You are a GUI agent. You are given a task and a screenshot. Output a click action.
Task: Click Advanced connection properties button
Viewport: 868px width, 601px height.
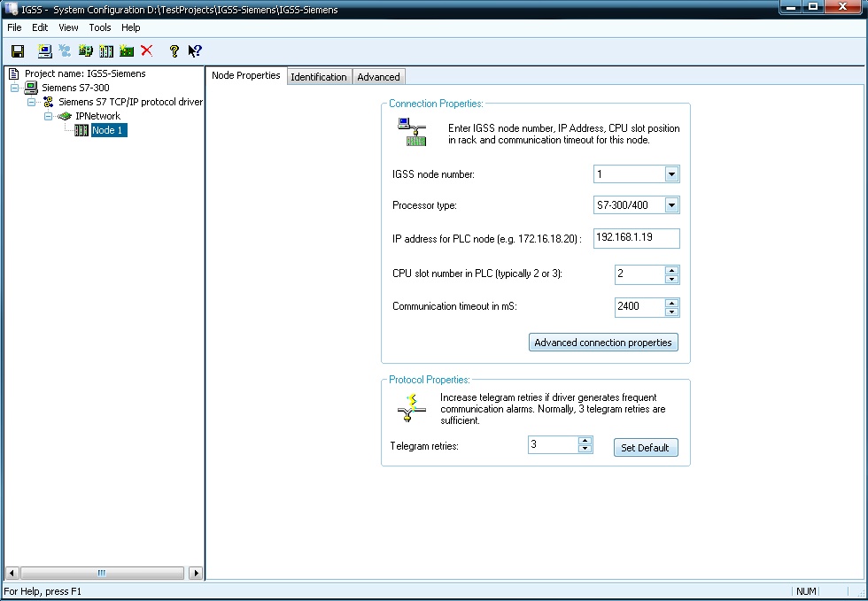603,343
